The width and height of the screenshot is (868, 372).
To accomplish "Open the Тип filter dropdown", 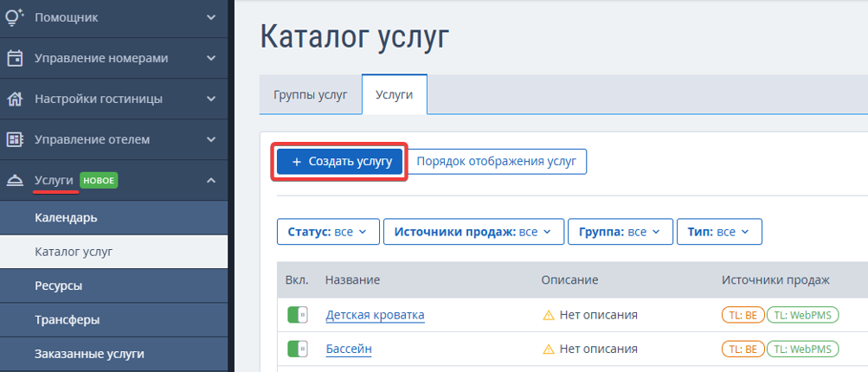I will tap(719, 231).
